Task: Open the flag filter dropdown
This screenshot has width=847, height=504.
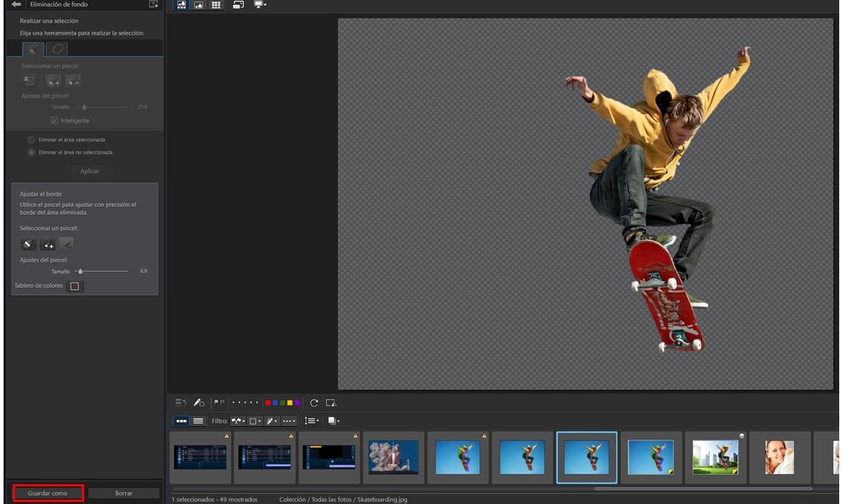Action: point(238,421)
